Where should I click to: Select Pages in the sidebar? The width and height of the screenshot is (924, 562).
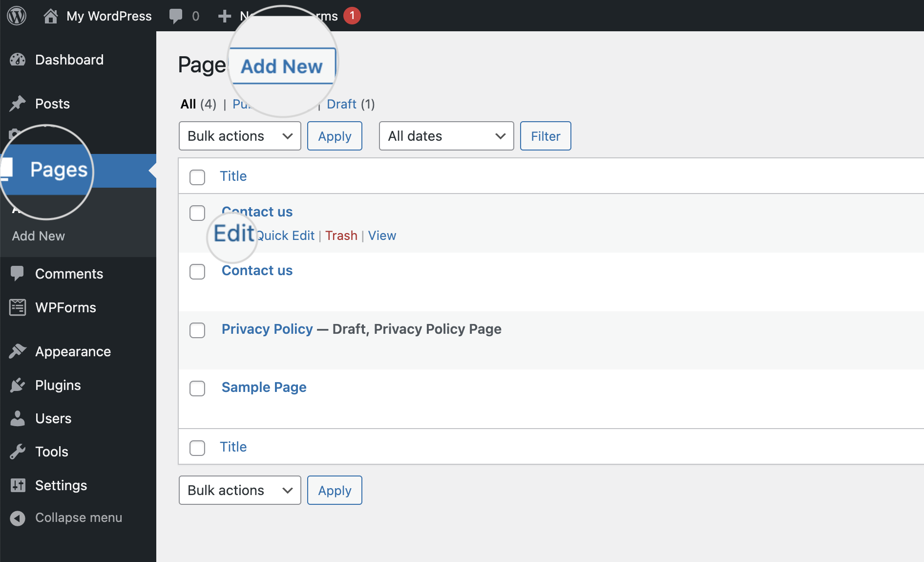(x=59, y=170)
